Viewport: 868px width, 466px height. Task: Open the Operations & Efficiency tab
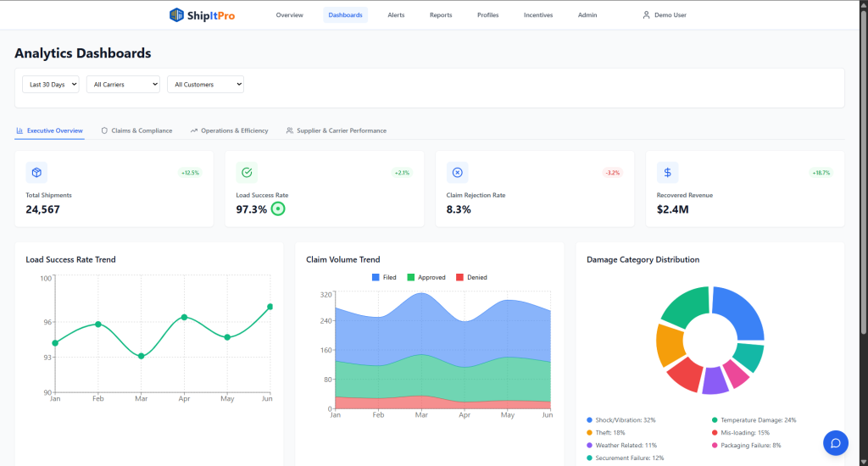point(229,130)
